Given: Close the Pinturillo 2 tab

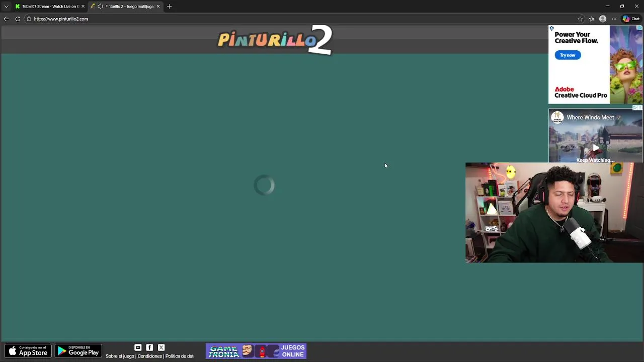Looking at the screenshot, I should coord(158,7).
